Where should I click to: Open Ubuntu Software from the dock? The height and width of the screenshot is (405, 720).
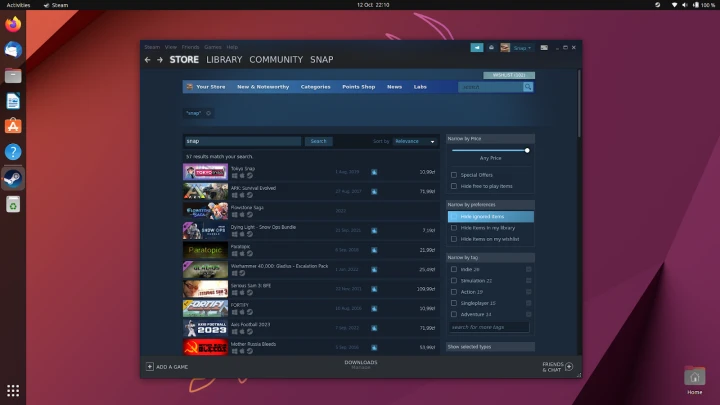[13, 126]
